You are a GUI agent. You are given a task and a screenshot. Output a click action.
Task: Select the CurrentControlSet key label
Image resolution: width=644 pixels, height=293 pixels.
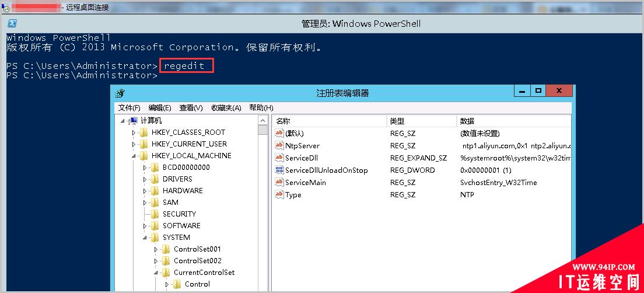coord(204,273)
